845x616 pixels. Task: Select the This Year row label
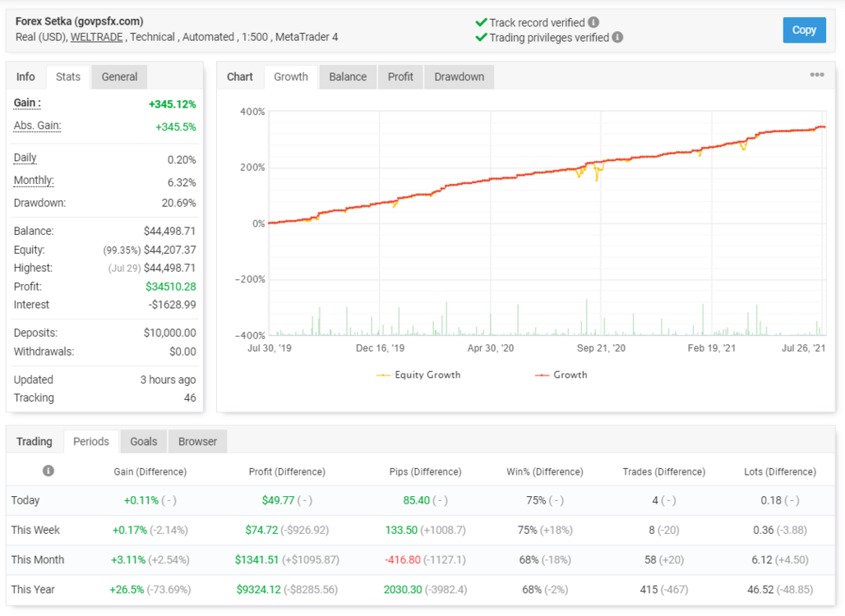point(33,589)
